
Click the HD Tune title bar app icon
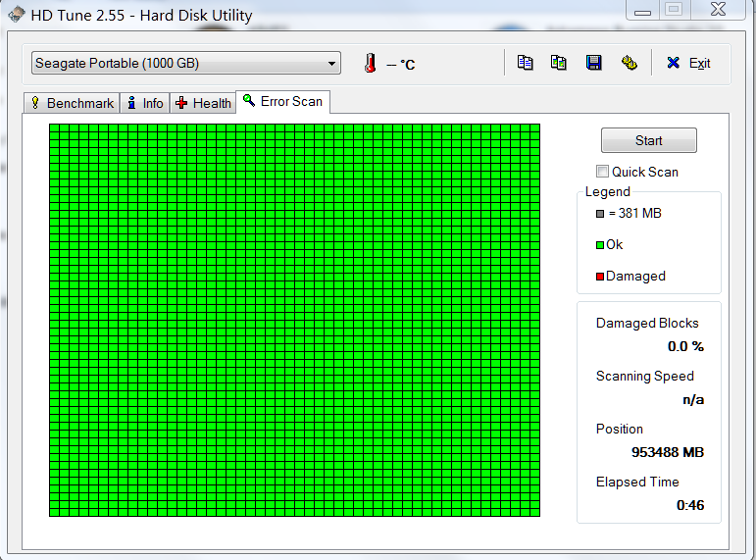(16, 14)
